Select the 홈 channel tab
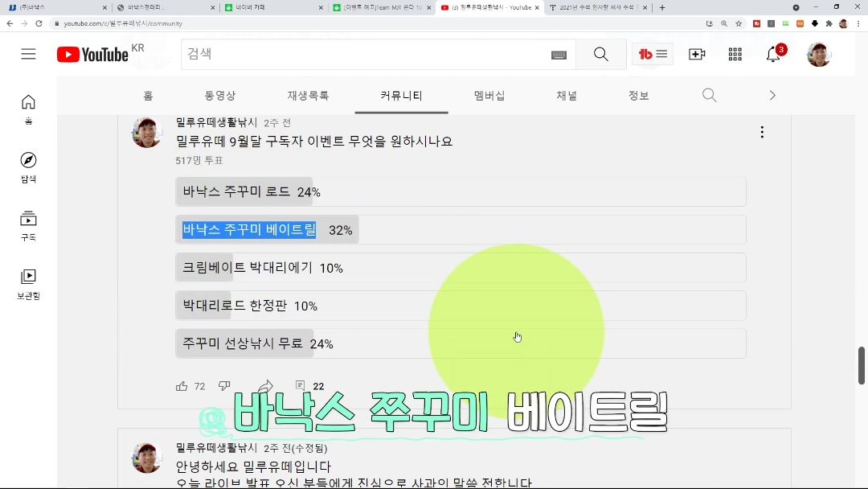Image resolution: width=868 pixels, height=489 pixels. (148, 95)
